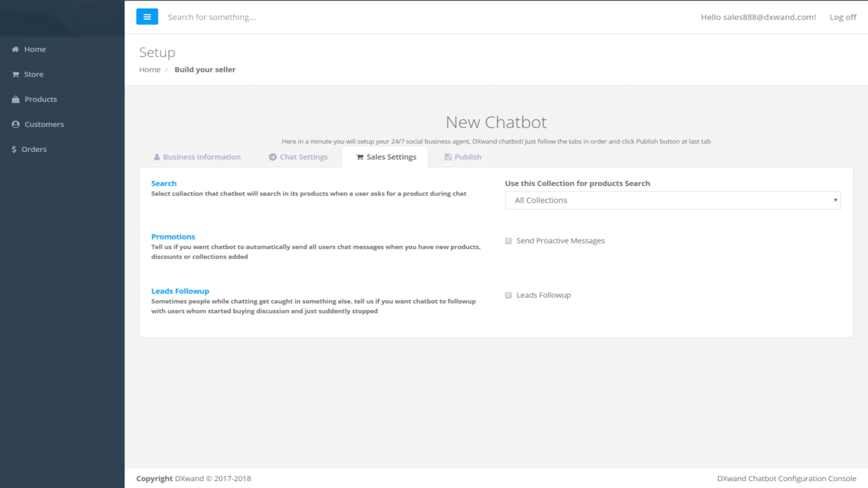This screenshot has height=488, width=868.
Task: Click the Leads Followup section heading
Action: tap(180, 291)
